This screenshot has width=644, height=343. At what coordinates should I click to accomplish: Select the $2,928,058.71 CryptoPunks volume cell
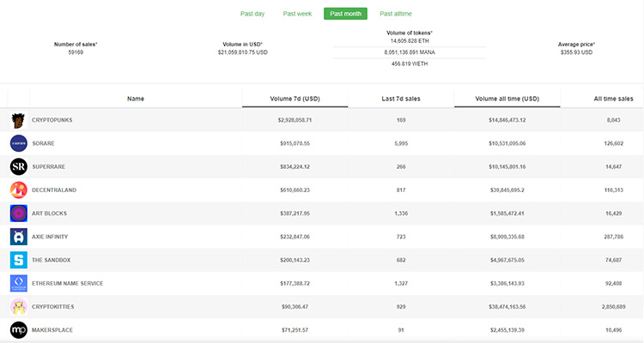(295, 120)
